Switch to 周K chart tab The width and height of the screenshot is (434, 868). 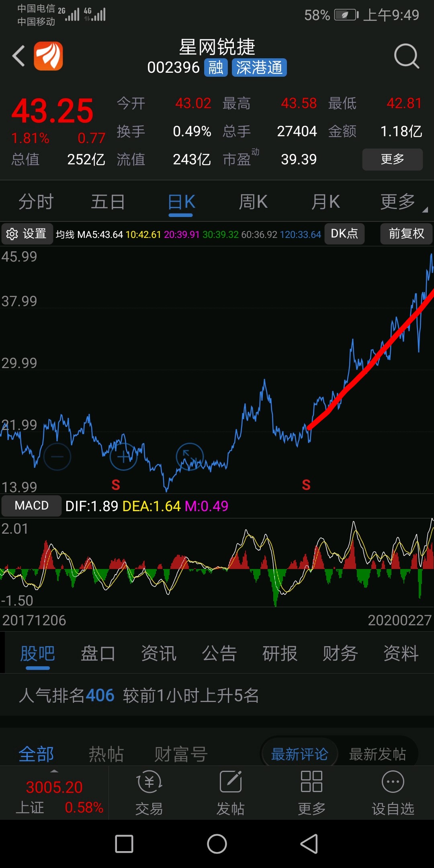tap(253, 202)
